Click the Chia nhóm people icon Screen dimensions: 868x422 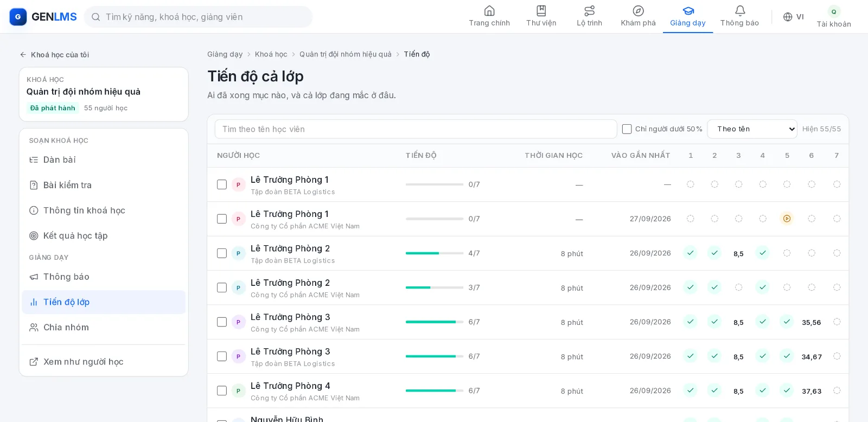coord(34,328)
